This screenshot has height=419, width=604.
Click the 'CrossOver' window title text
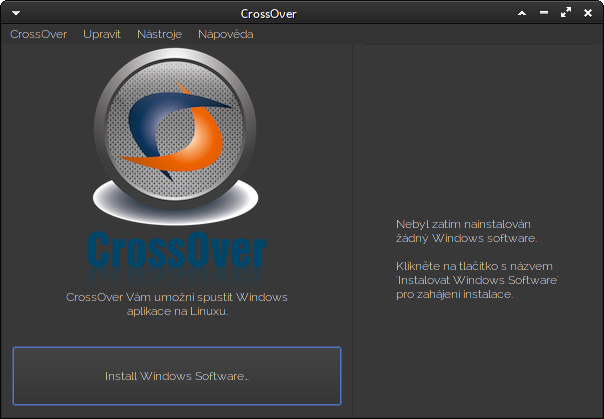click(268, 14)
